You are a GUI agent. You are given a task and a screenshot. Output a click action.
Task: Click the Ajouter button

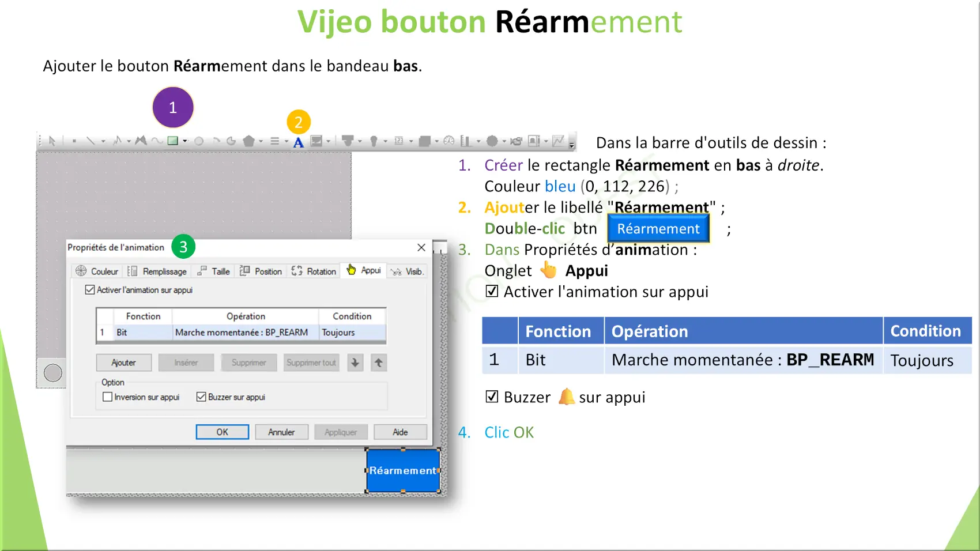pos(124,363)
